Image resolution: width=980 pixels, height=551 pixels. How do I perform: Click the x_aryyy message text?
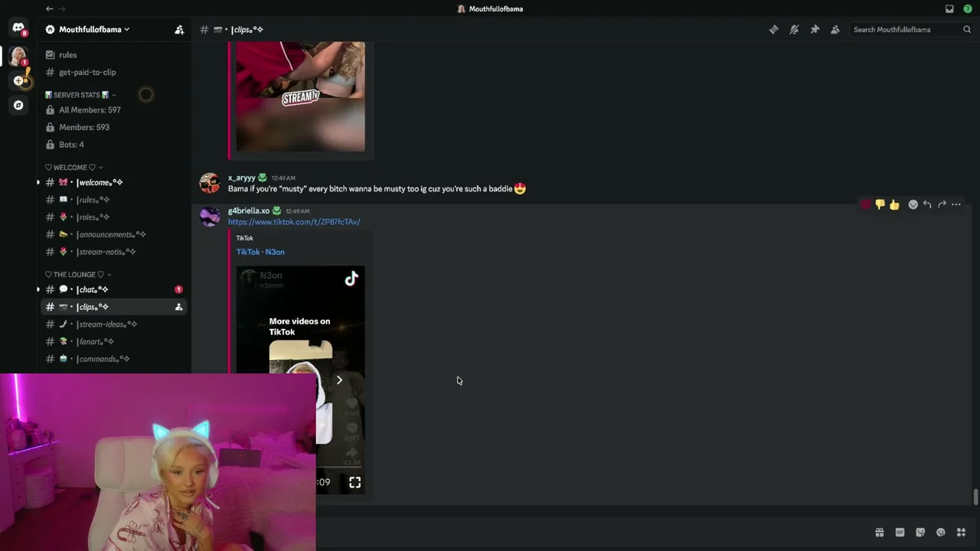(x=377, y=189)
